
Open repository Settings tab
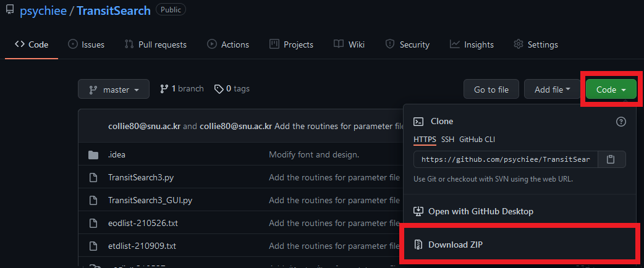(536, 44)
